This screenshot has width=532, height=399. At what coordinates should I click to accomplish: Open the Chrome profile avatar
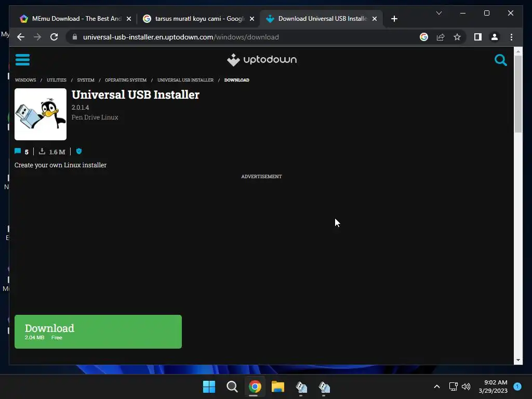point(495,37)
